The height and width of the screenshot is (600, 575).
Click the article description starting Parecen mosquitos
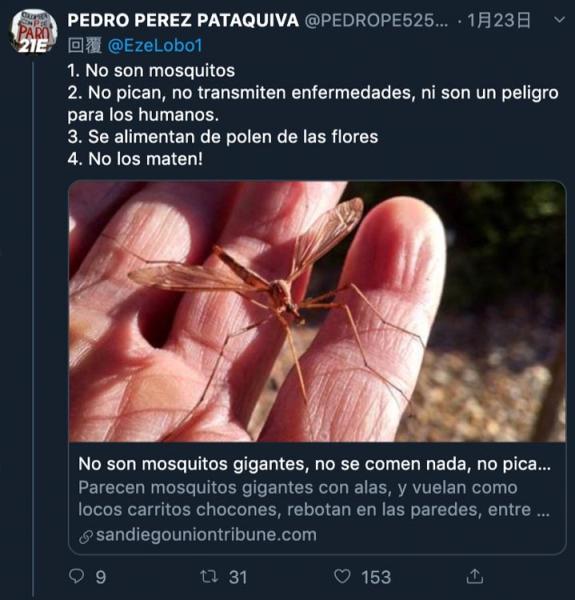pyautogui.click(x=314, y=499)
